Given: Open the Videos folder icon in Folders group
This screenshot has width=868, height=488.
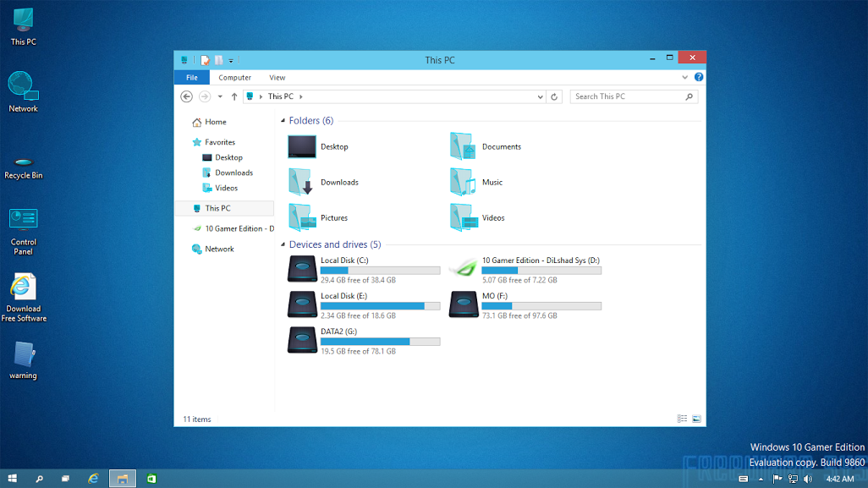Looking at the screenshot, I should click(464, 217).
